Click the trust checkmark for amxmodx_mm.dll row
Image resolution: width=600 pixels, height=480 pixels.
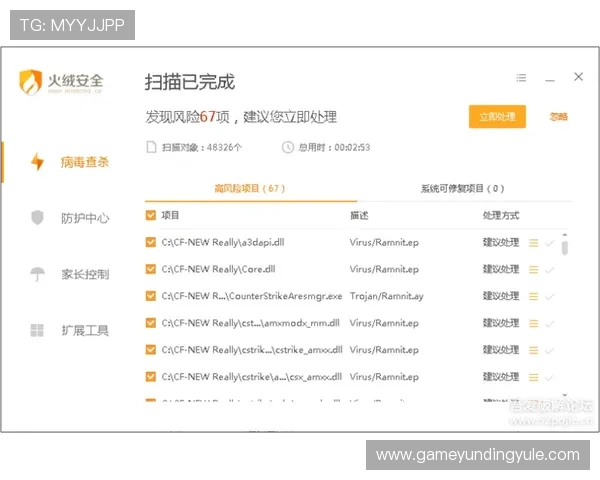pyautogui.click(x=549, y=324)
